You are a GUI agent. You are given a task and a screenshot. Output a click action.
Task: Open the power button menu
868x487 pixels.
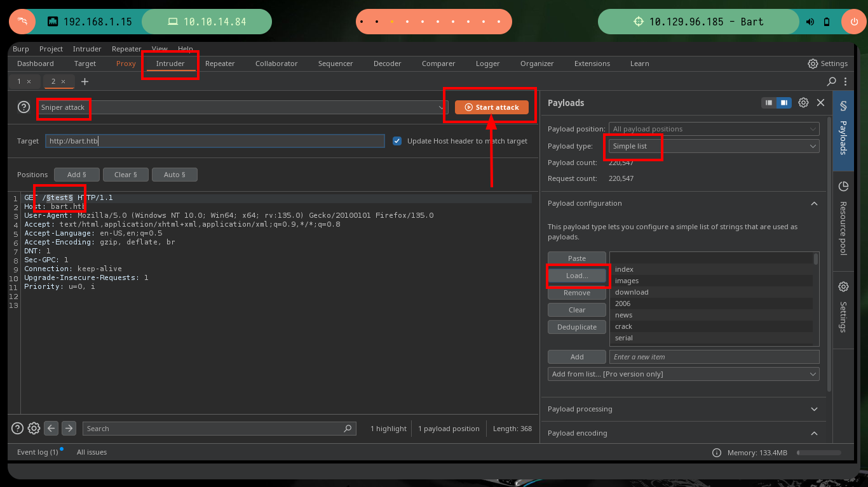[x=853, y=22]
